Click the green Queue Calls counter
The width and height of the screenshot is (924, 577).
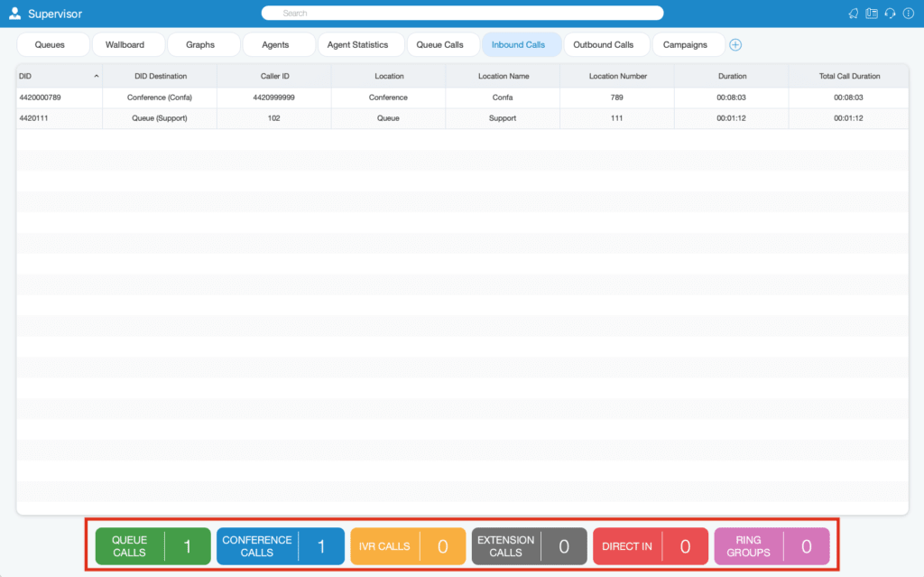tap(153, 546)
